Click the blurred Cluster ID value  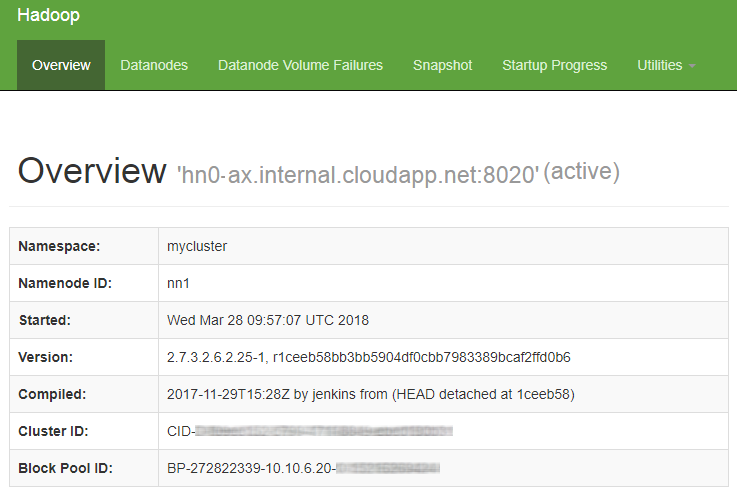click(310, 431)
